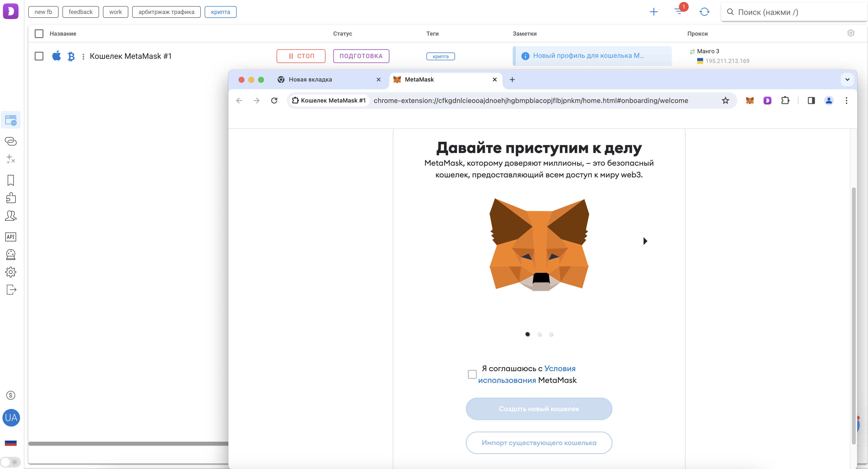The image size is (868, 469).
Task: Click the second carousel dot under the fox
Action: (539, 334)
